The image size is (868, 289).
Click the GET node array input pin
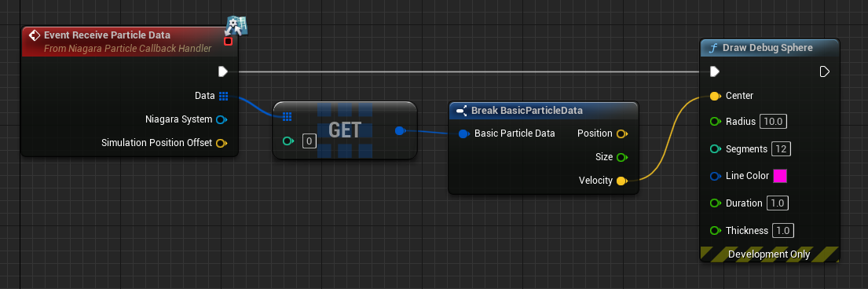click(x=287, y=116)
